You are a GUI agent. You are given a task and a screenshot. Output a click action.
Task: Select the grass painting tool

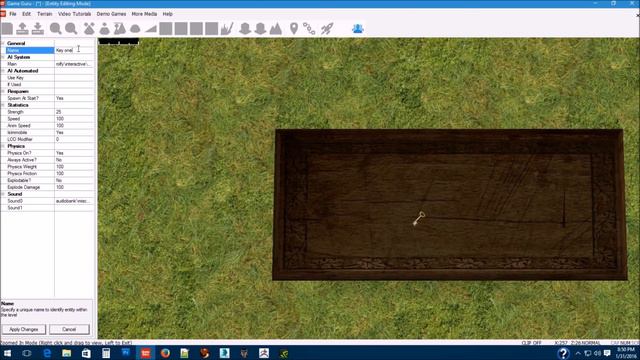(227, 29)
